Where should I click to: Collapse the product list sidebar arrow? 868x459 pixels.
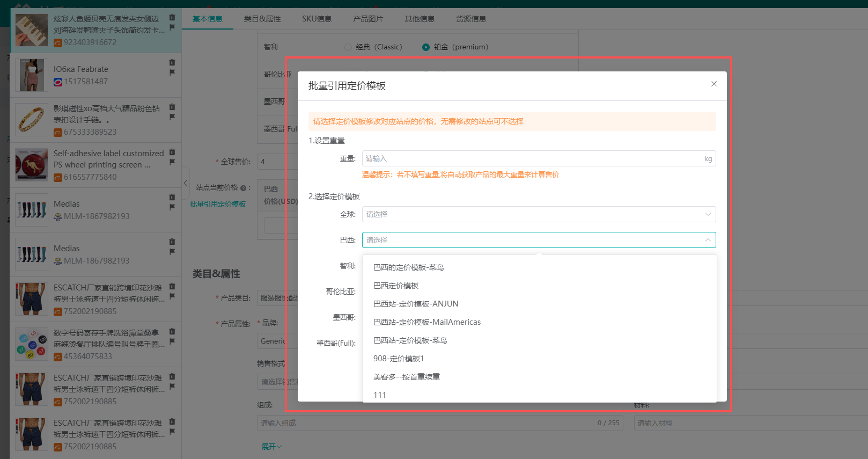point(185,183)
